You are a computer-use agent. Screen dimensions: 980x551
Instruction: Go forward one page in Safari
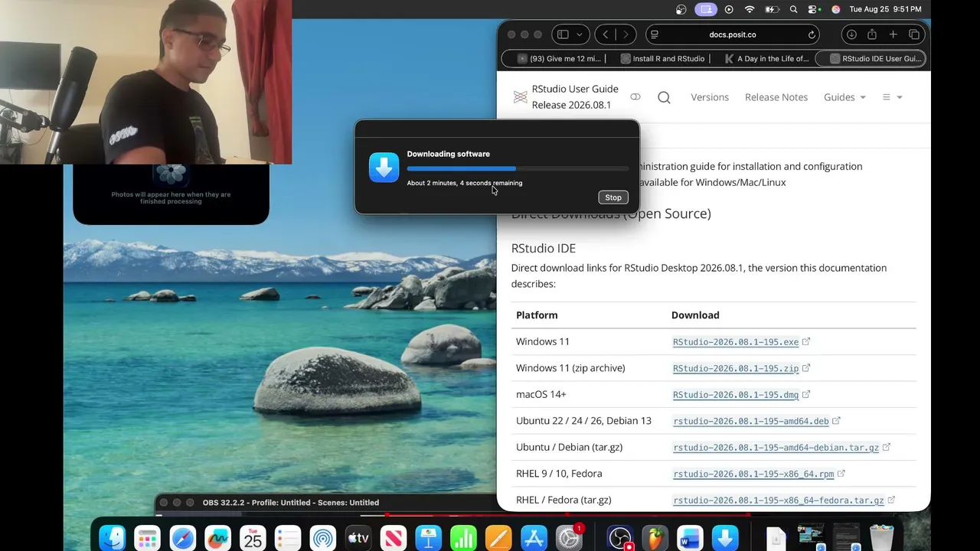[626, 34]
